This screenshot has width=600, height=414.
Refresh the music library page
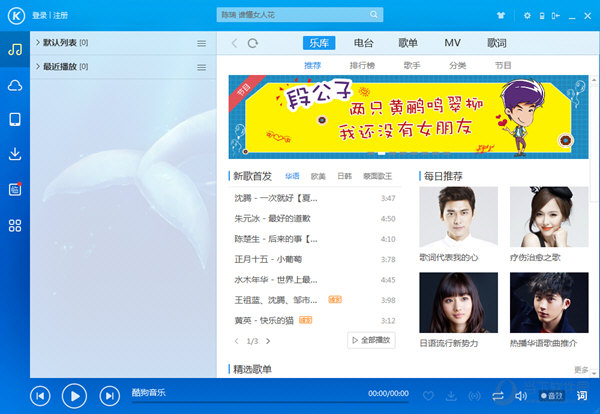(253, 43)
